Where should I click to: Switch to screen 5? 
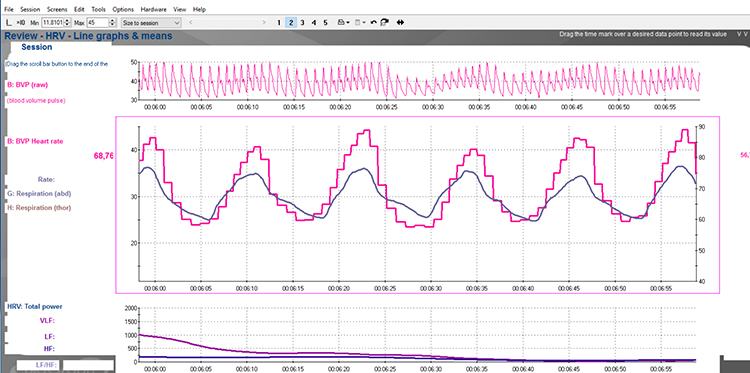(325, 22)
